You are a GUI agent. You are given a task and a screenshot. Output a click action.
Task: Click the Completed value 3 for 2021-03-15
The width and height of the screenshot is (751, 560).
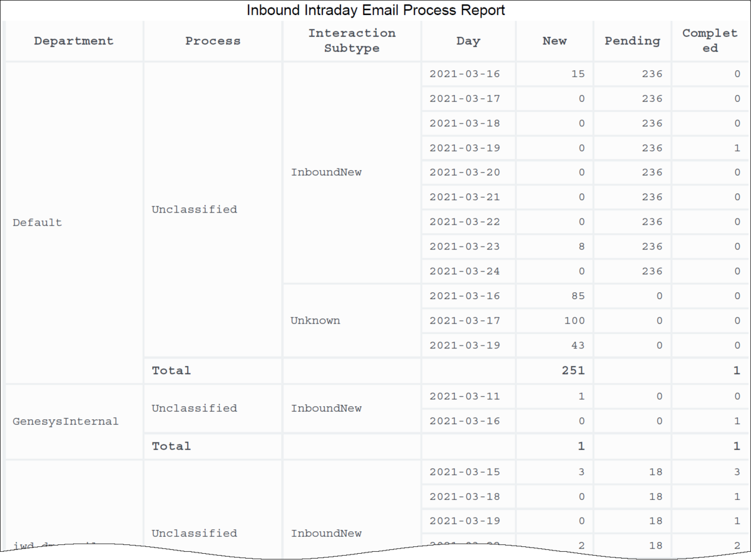click(710, 472)
